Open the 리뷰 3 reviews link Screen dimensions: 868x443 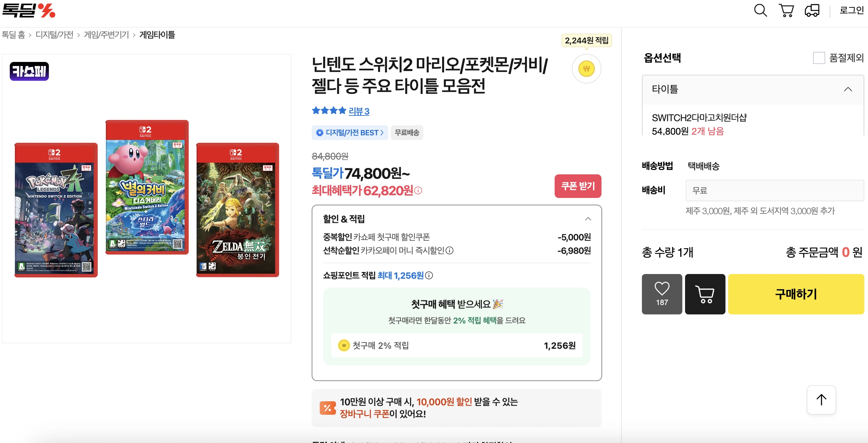359,111
